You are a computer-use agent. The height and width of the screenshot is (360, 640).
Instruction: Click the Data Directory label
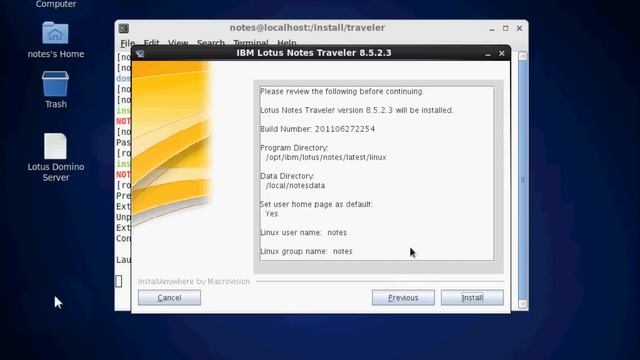click(x=287, y=176)
